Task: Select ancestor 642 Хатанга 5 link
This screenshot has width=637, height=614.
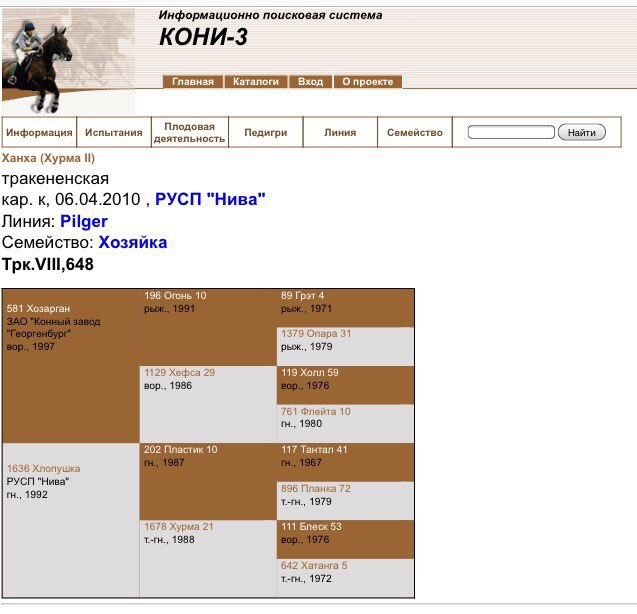Action: click(314, 565)
